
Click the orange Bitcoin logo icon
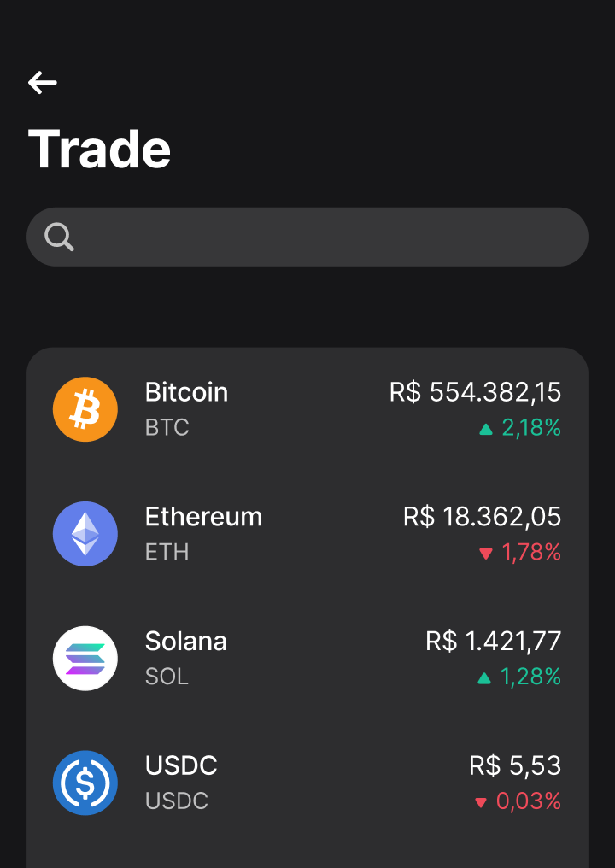pos(85,409)
